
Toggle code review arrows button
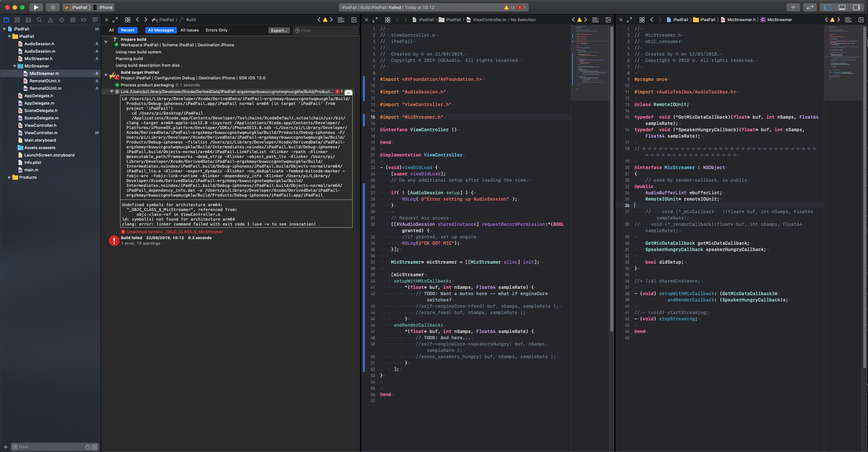[x=810, y=7]
